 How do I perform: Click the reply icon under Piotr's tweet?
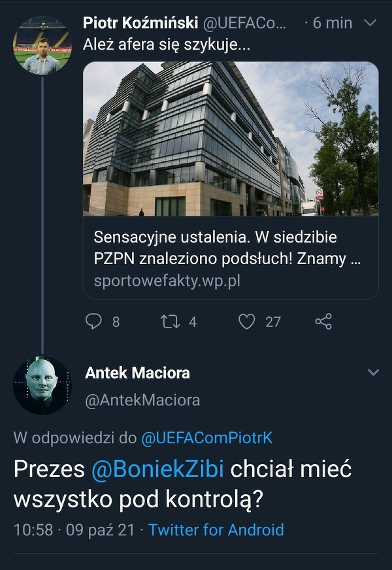pyautogui.click(x=95, y=321)
